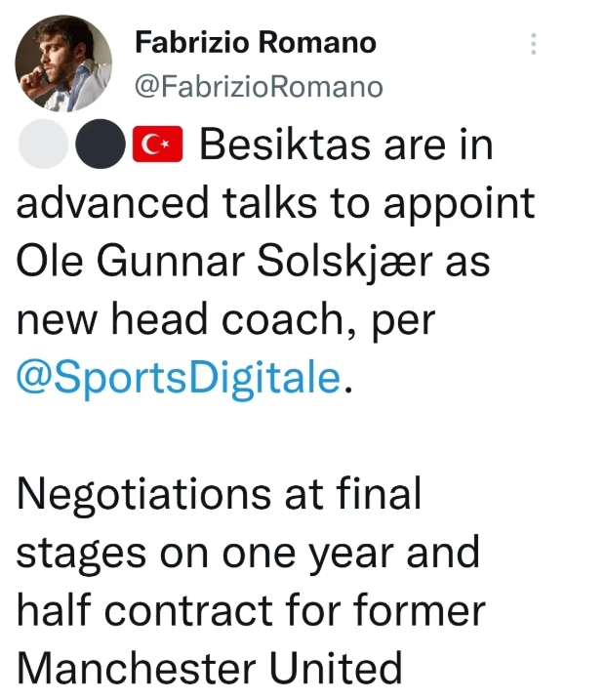This screenshot has height=700, width=606.
Task: Click the Fabrizio Romano display name
Action: [x=256, y=42]
